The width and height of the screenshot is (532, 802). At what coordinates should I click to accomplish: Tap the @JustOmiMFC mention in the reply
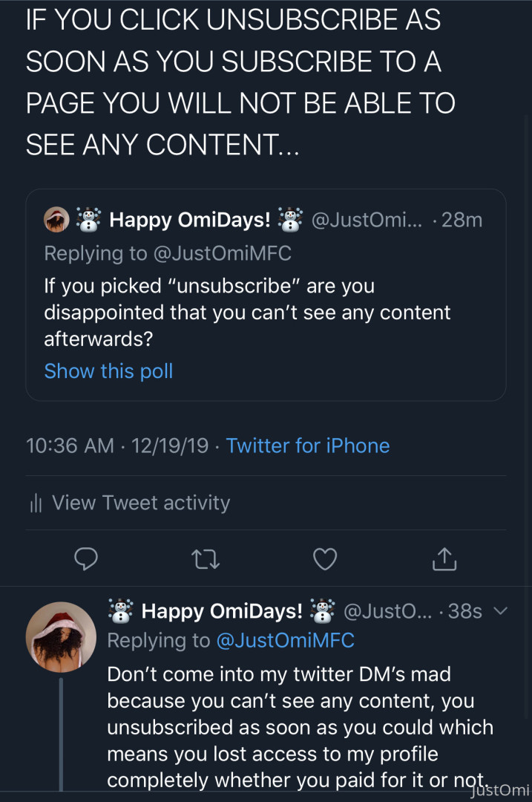285,640
